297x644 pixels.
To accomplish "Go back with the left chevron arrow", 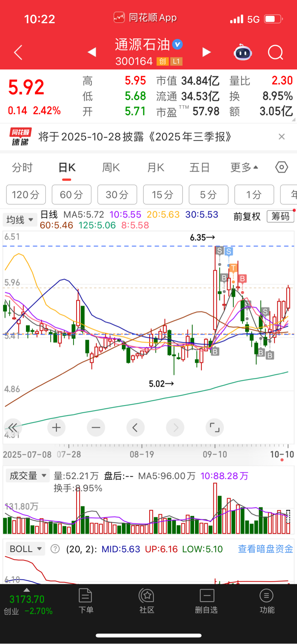I will (18, 52).
